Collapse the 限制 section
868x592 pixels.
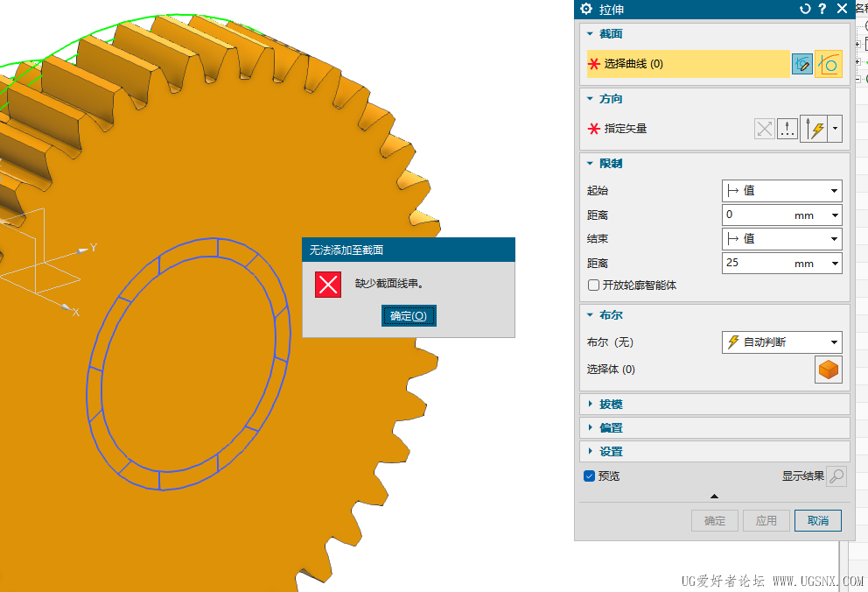pos(590,164)
